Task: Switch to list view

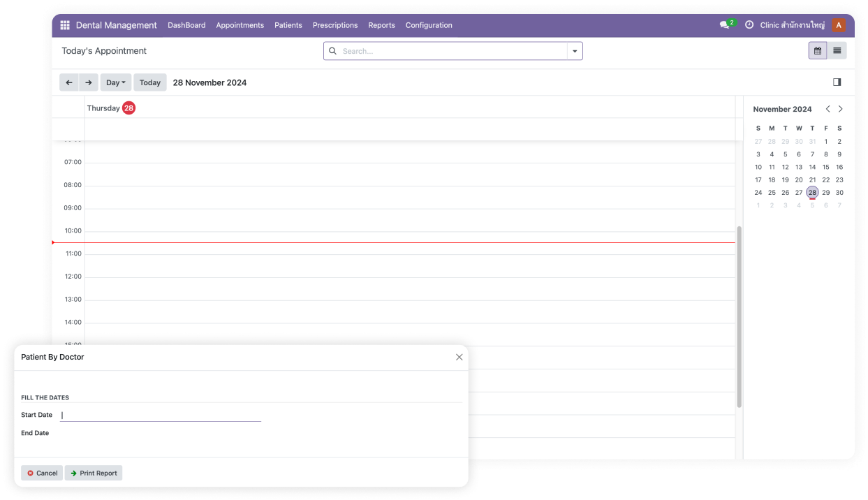Action: point(837,51)
